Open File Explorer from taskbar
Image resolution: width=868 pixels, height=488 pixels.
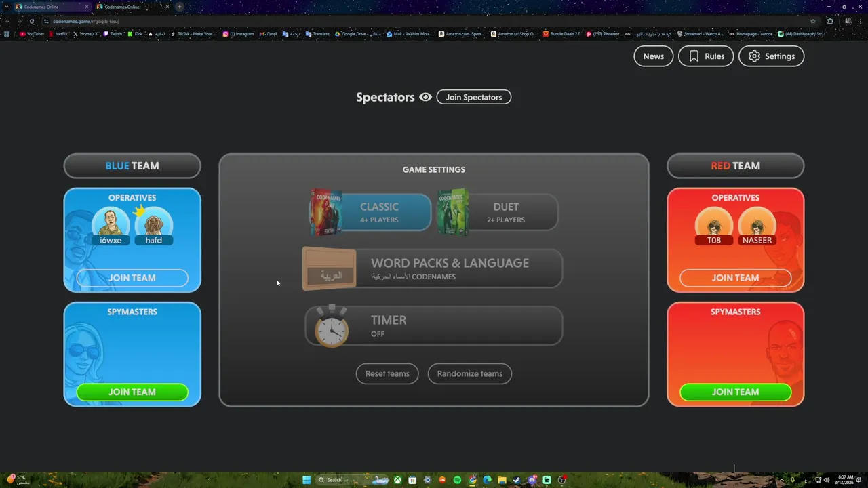[x=502, y=480]
